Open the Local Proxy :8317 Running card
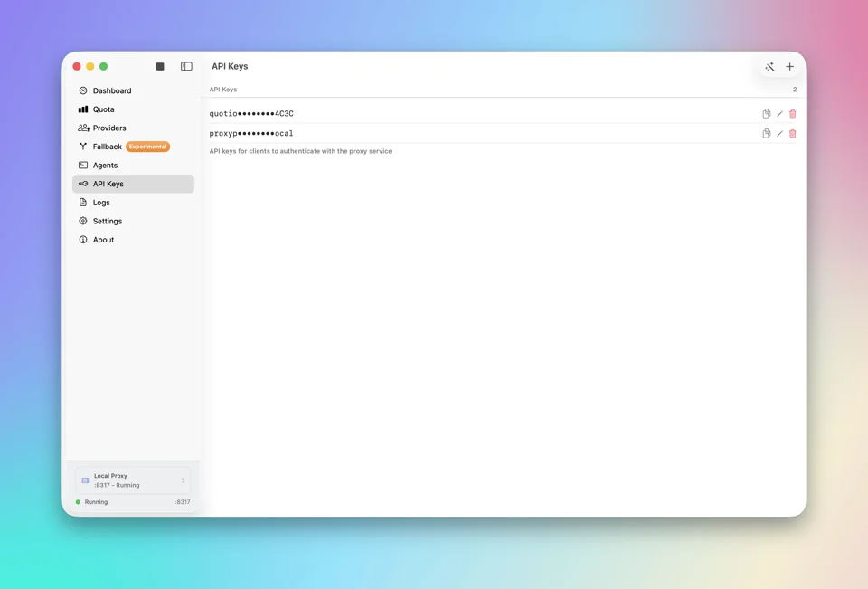Screen dimensions: 868x589 click(134, 480)
